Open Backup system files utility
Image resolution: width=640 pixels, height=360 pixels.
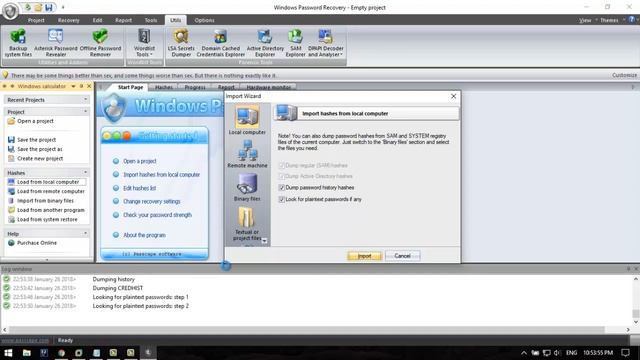tap(18, 43)
